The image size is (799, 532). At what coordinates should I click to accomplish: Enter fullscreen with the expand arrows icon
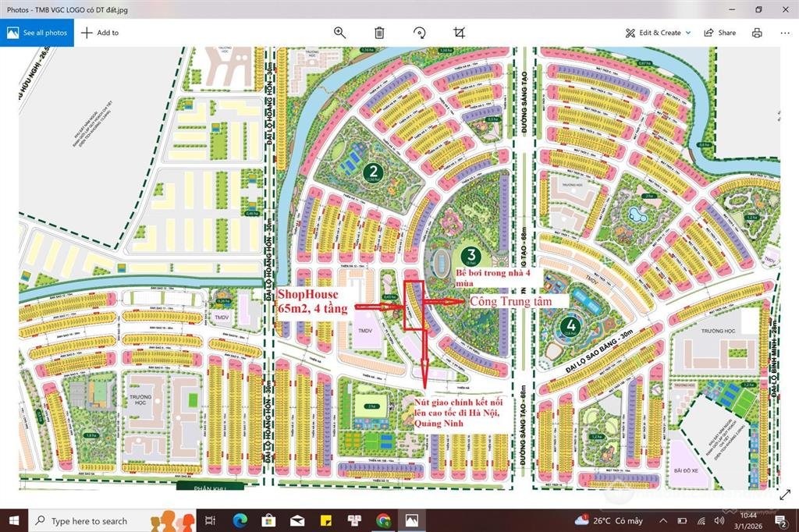[x=785, y=495]
